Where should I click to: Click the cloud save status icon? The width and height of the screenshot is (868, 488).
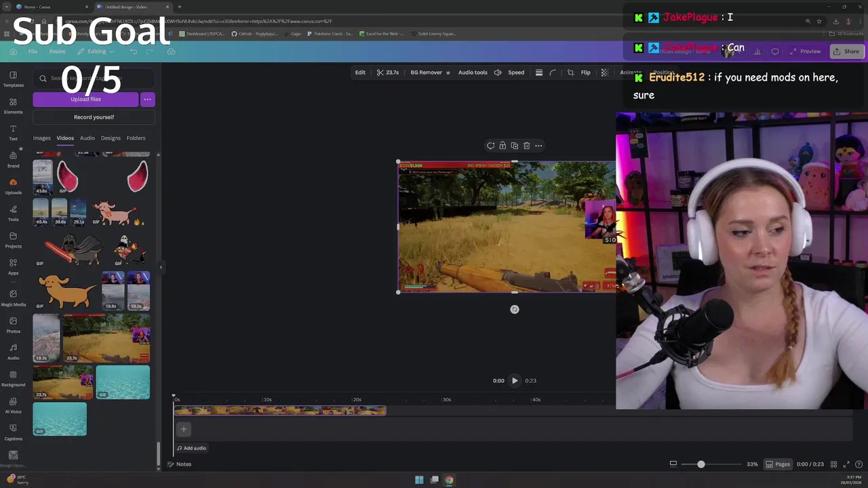coord(171,52)
